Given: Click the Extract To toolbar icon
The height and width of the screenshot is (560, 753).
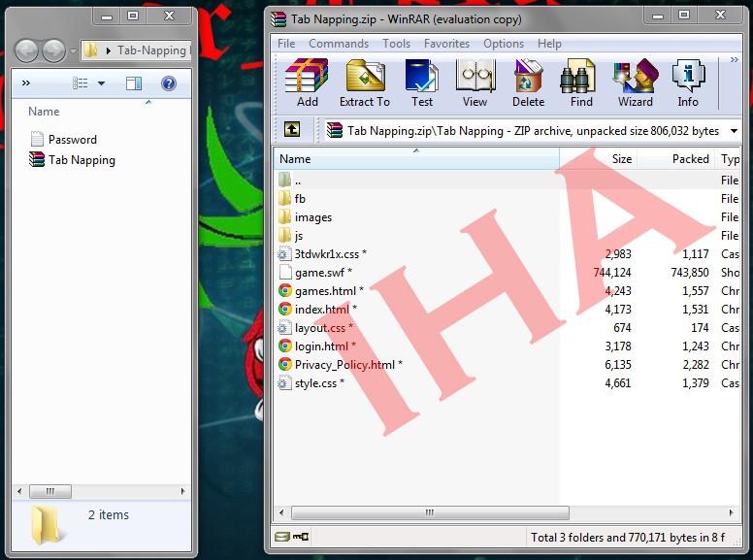Looking at the screenshot, I should [365, 82].
